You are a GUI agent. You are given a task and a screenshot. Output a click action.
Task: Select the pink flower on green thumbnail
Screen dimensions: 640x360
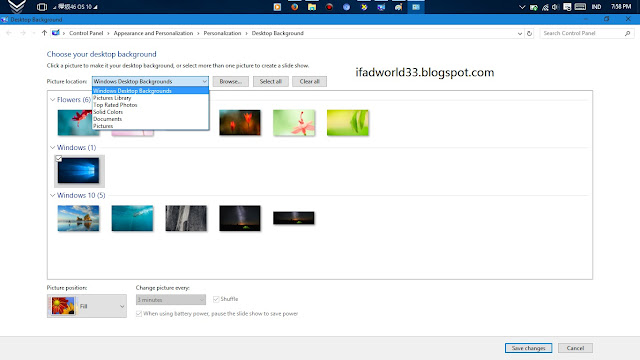[294, 122]
